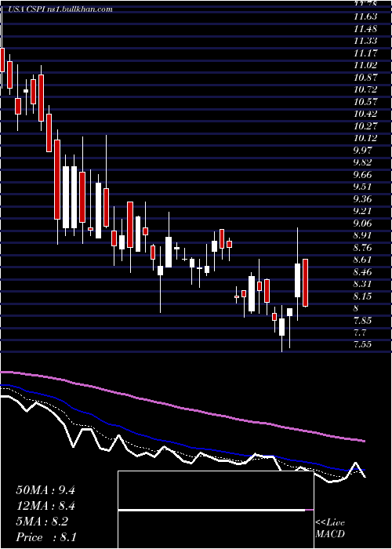Click the 9.06 price axis label
Screen dimensions: 392x549
(364, 224)
